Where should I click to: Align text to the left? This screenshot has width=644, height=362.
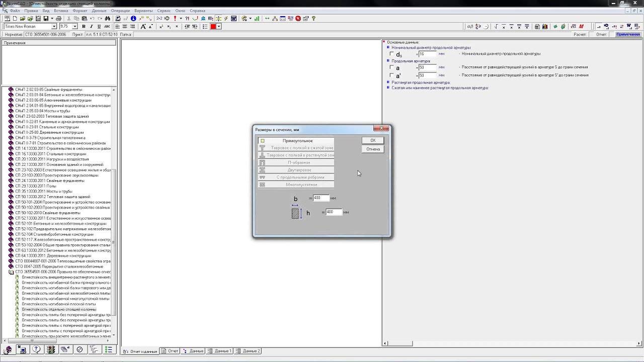(117, 26)
